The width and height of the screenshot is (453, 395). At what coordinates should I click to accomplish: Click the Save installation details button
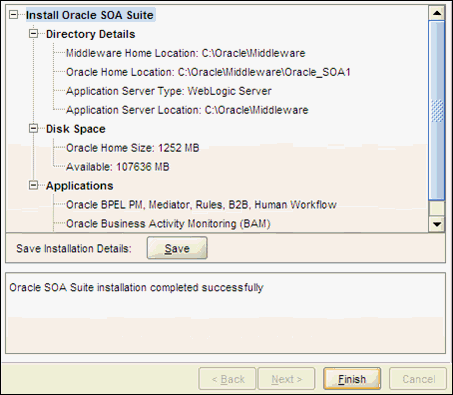coord(177,248)
